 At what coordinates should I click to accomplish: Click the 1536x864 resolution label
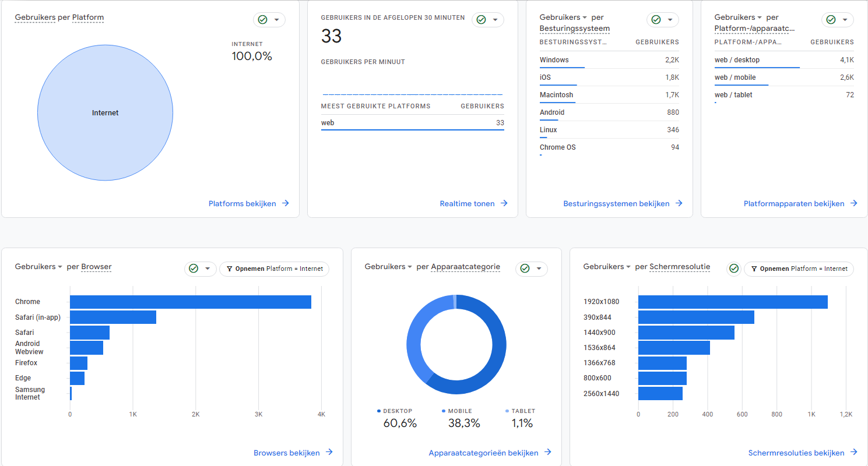pyautogui.click(x=599, y=348)
